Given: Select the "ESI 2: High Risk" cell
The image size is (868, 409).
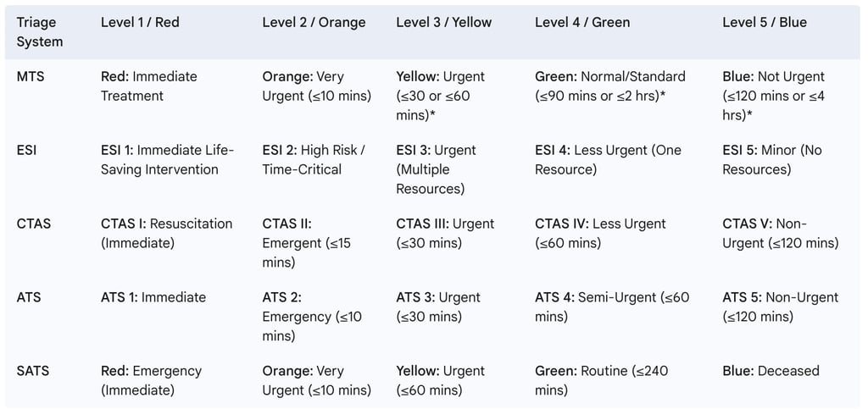Looking at the screenshot, I should [x=313, y=159].
